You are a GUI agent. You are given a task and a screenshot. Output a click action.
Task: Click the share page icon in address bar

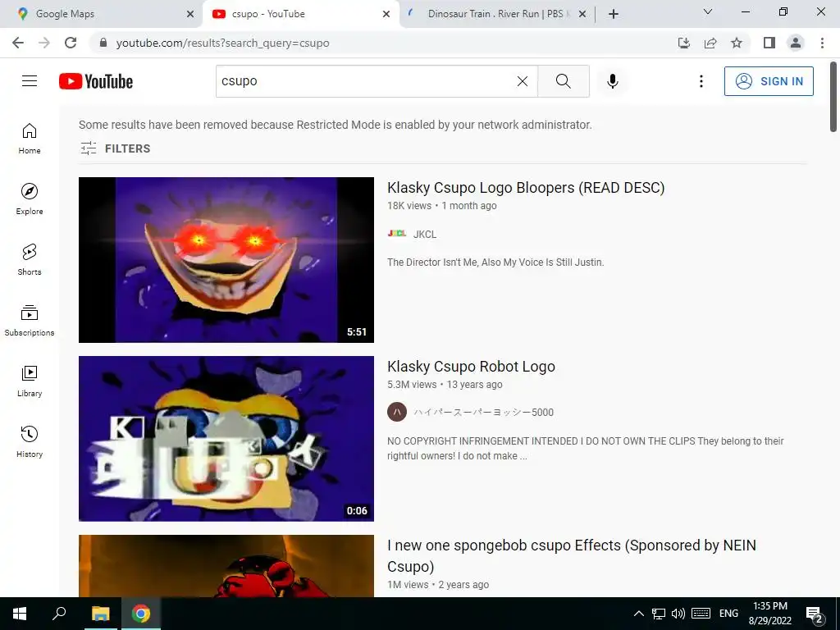(710, 43)
